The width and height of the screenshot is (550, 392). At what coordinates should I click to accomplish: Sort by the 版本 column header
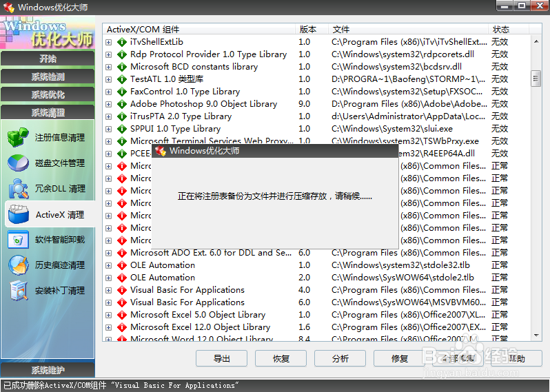pyautogui.click(x=312, y=29)
